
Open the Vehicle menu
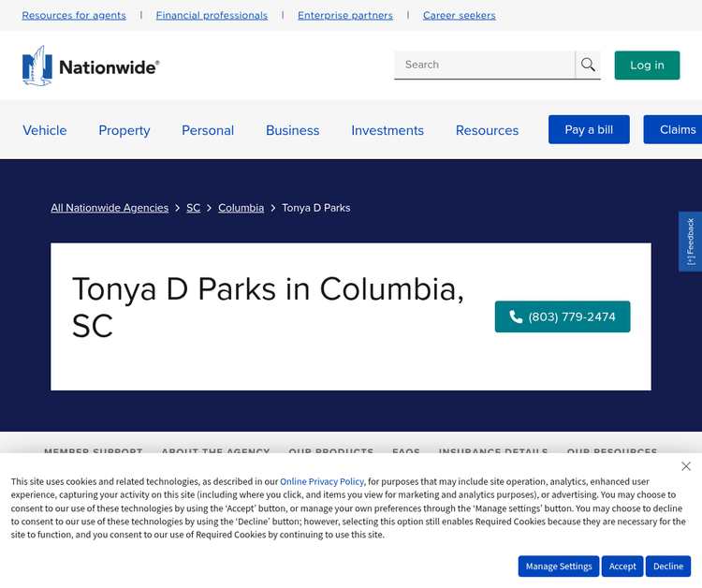coord(45,130)
